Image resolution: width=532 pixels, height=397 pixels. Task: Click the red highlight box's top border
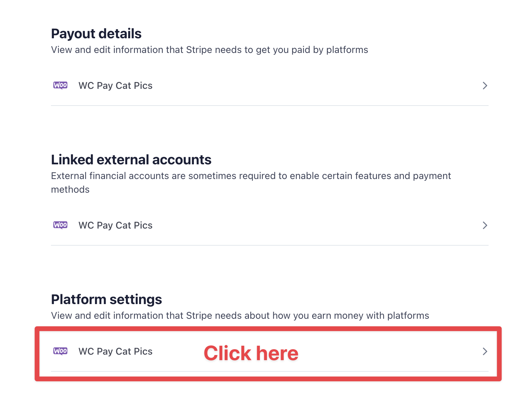[x=268, y=329]
